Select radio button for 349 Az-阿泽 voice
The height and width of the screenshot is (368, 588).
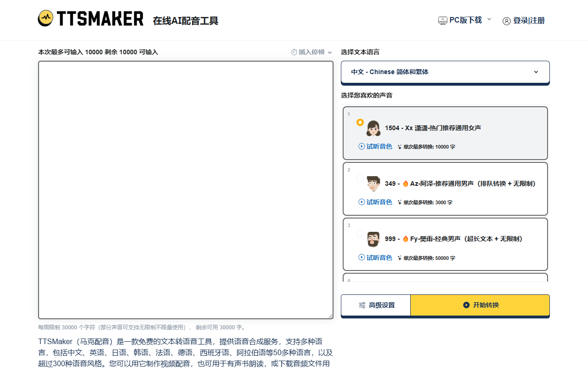tap(360, 178)
